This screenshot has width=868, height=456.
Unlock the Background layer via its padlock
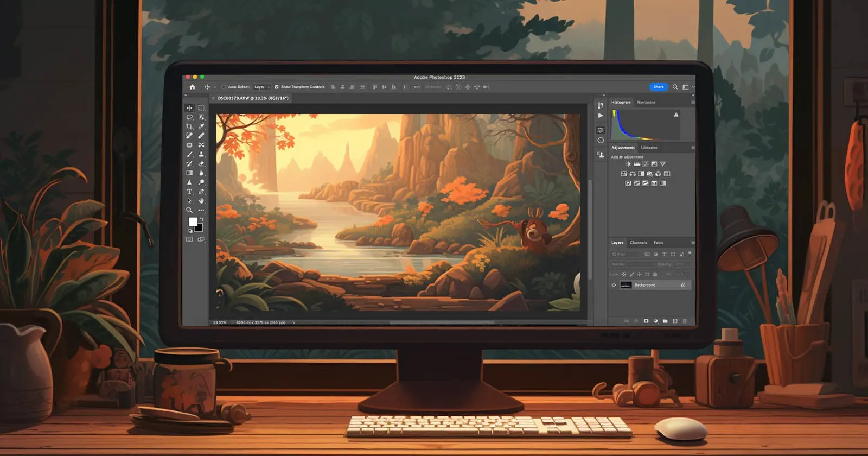point(683,285)
